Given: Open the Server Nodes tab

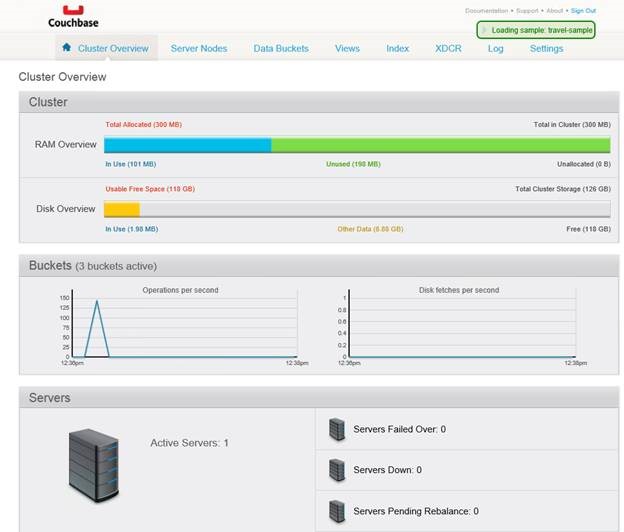Looking at the screenshot, I should [199, 49].
